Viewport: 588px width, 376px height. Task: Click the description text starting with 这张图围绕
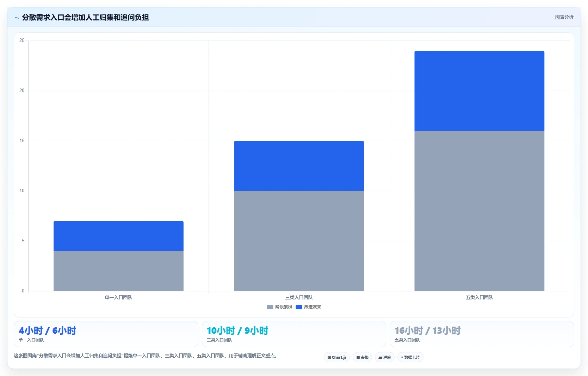(x=146, y=356)
